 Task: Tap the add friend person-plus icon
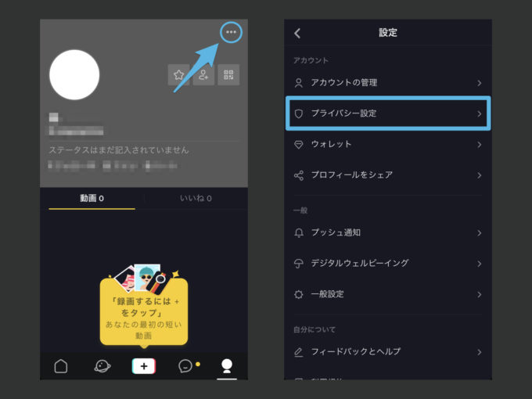coord(203,74)
